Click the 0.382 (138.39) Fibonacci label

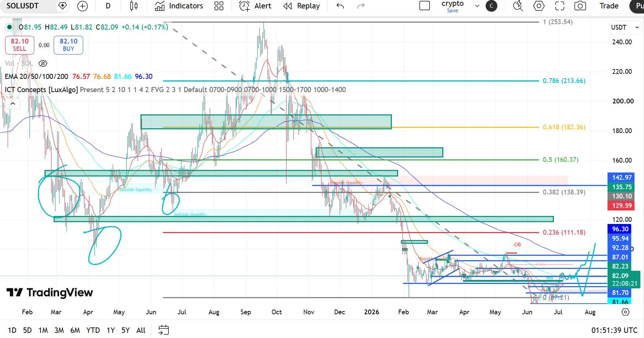tap(564, 192)
